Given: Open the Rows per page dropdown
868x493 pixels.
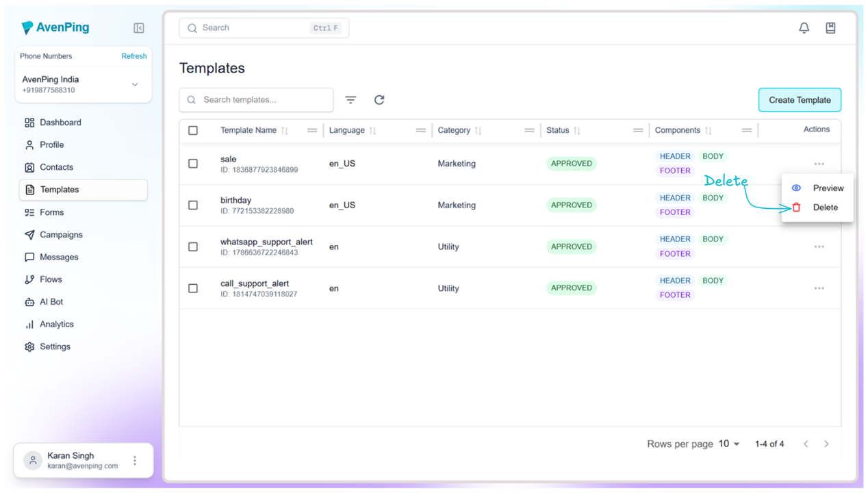Looking at the screenshot, I should (729, 444).
